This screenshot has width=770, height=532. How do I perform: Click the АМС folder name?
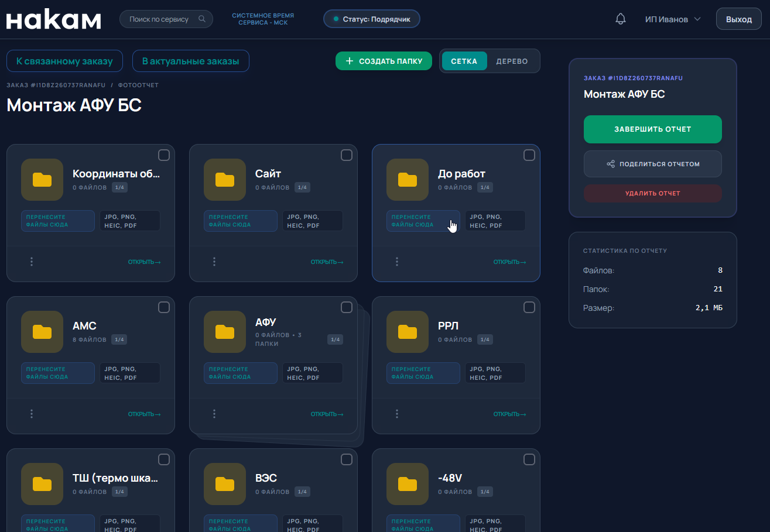click(84, 326)
